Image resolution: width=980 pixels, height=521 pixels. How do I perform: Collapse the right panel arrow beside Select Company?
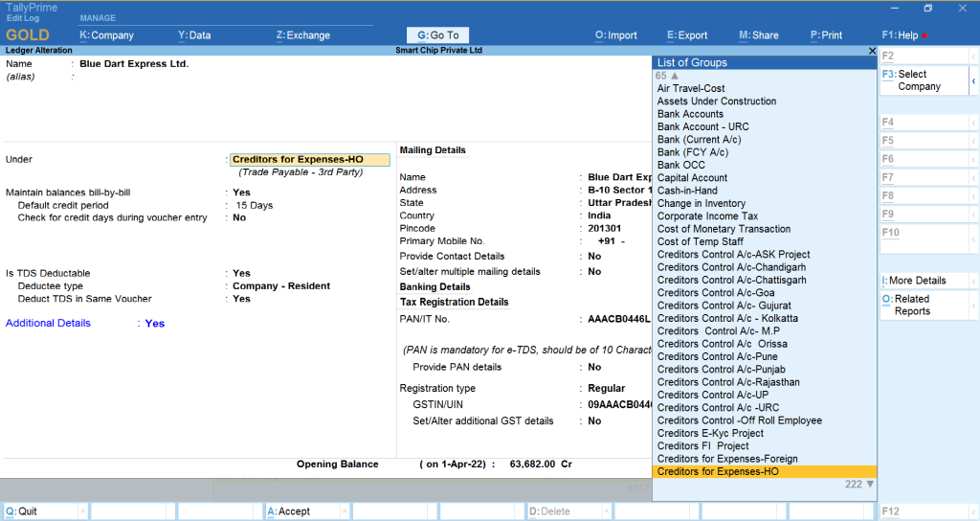973,80
